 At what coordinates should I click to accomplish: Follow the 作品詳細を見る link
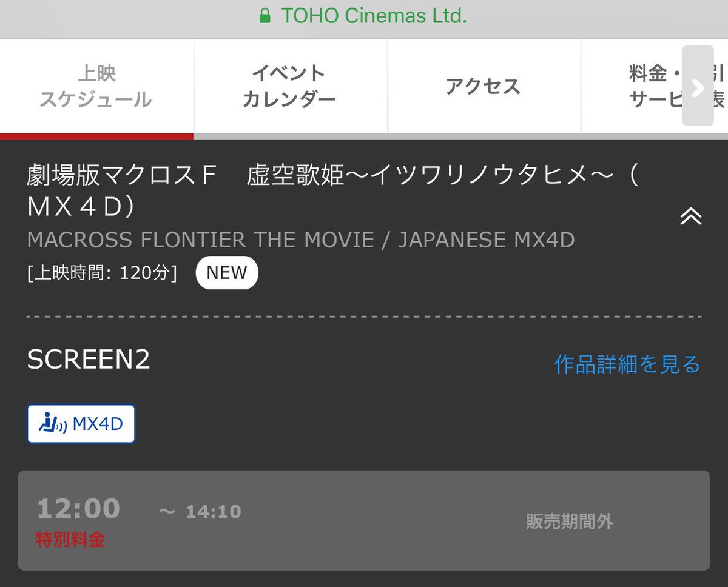click(x=627, y=364)
